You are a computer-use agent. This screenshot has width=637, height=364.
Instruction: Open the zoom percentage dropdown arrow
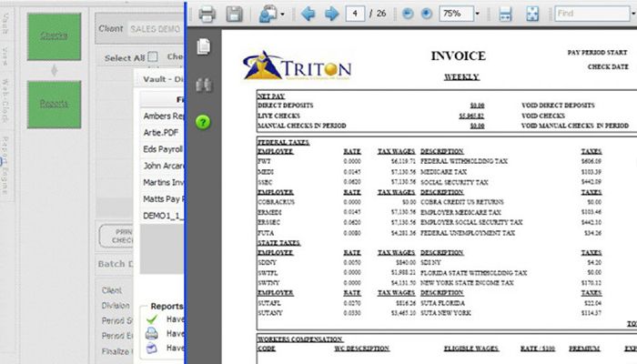click(x=478, y=14)
